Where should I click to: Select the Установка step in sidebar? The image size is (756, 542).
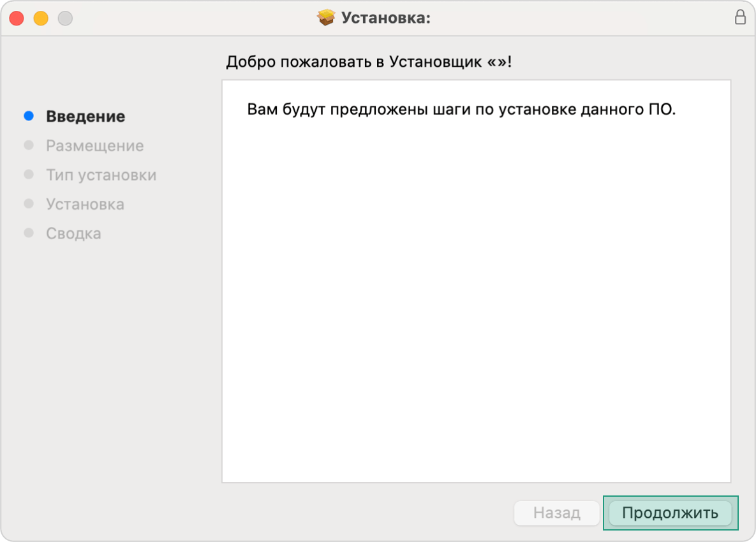coord(85,204)
